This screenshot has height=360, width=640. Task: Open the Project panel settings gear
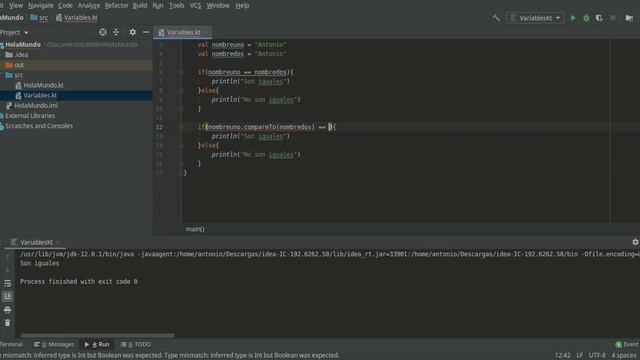133,32
